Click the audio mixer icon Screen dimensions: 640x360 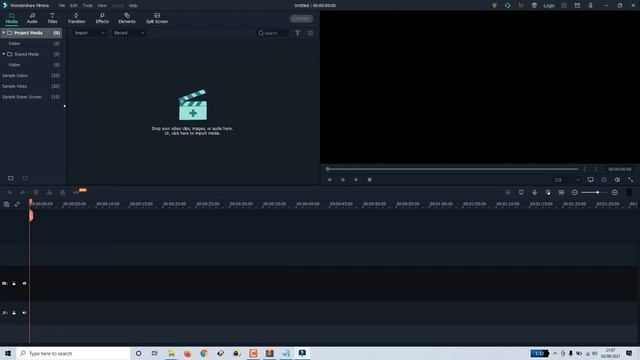click(x=548, y=192)
